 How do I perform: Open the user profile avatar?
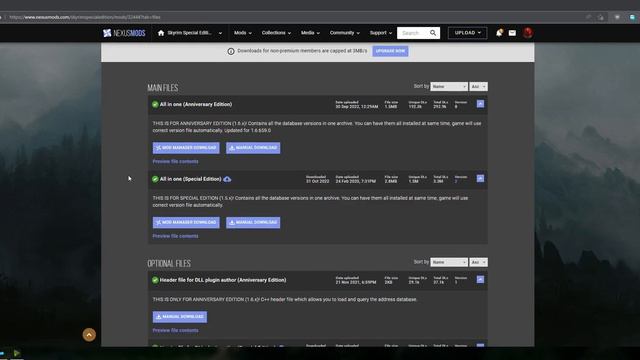pos(528,33)
